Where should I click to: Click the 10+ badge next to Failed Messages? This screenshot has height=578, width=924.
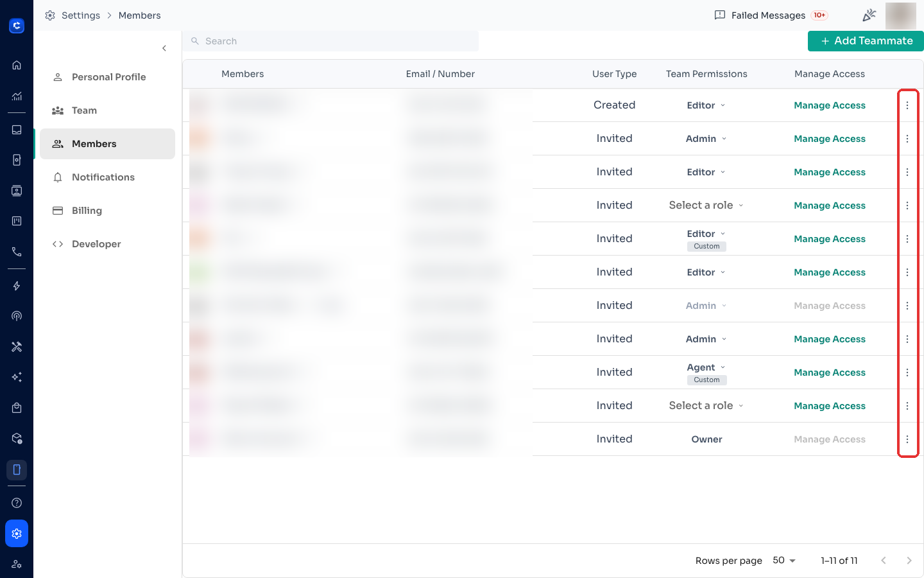[x=819, y=15]
